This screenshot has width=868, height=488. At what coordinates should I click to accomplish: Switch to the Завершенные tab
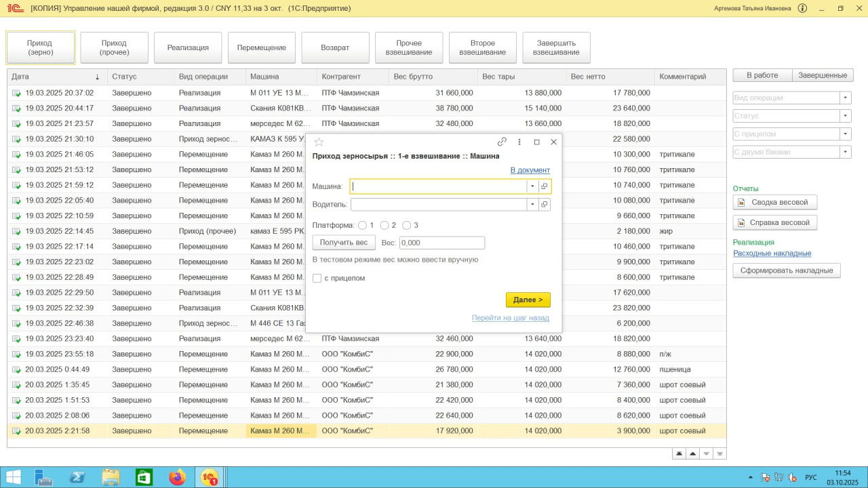point(823,75)
